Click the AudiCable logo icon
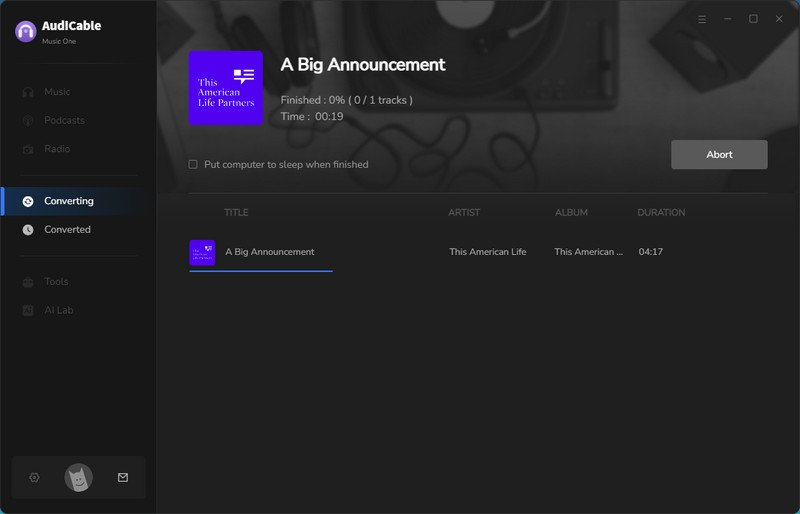The image size is (800, 514). (26, 32)
